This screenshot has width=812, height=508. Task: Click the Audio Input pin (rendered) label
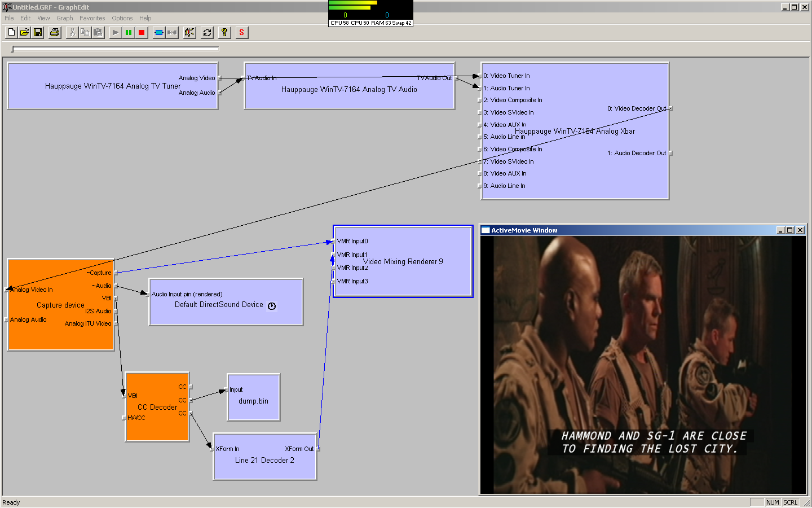click(x=187, y=294)
